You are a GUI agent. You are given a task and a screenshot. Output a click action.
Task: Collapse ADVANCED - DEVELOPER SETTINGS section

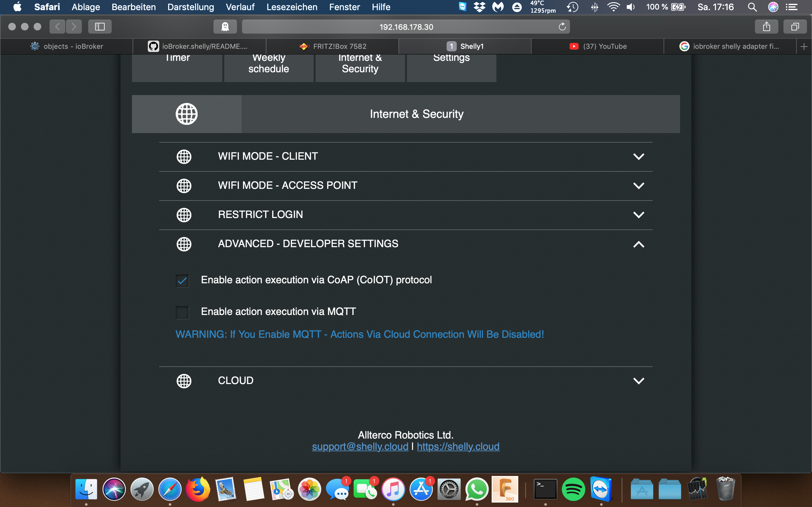pos(638,244)
